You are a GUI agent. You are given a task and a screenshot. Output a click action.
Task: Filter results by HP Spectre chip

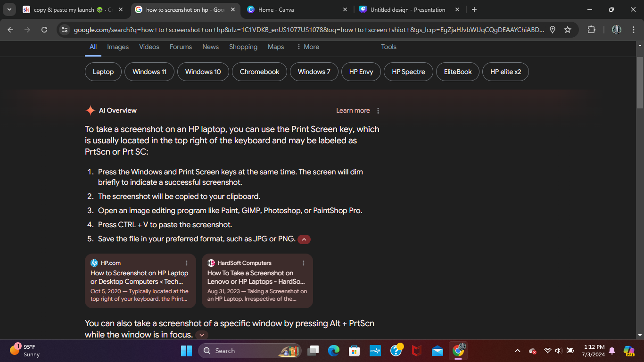click(x=408, y=72)
